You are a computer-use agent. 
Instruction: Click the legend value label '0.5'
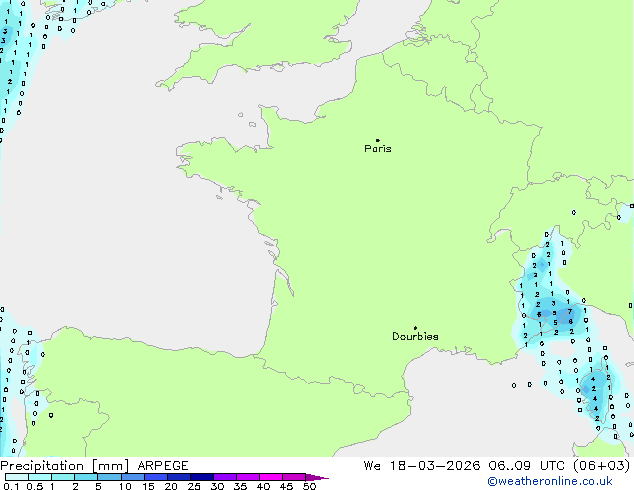(34, 486)
